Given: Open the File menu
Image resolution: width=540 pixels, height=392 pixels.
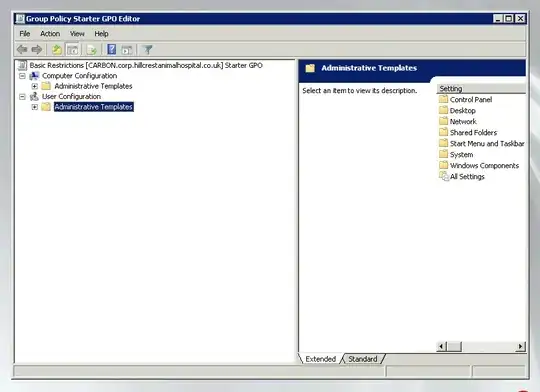Looking at the screenshot, I should (x=24, y=34).
